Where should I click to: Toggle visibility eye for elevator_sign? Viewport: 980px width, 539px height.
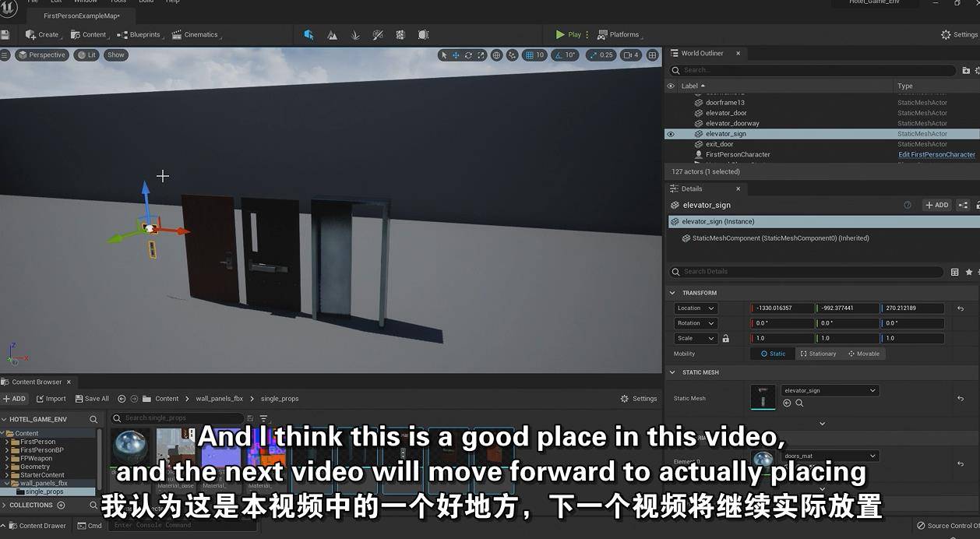(670, 134)
